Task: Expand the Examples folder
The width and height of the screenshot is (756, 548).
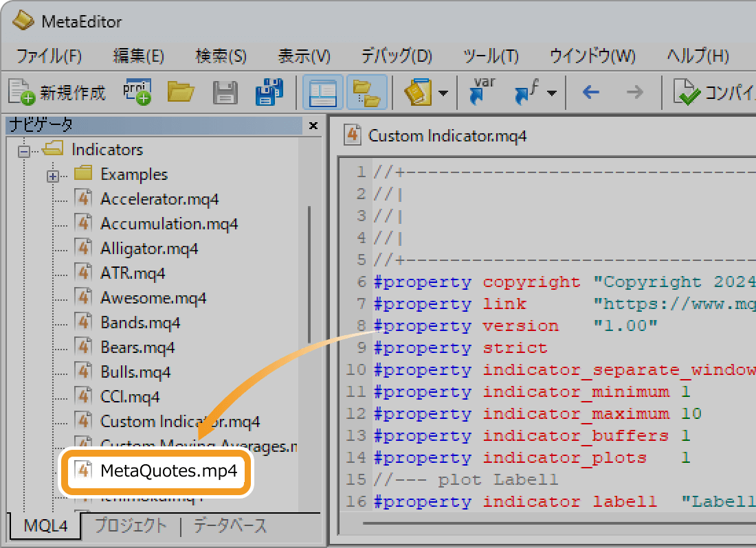Action: (x=52, y=176)
